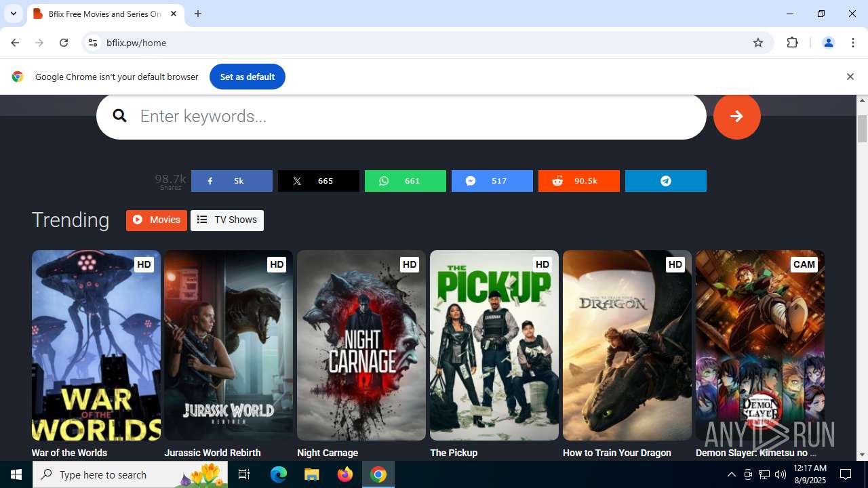Open the Chrome extensions puzzle icon
Image resolution: width=868 pixels, height=488 pixels.
pos(792,43)
